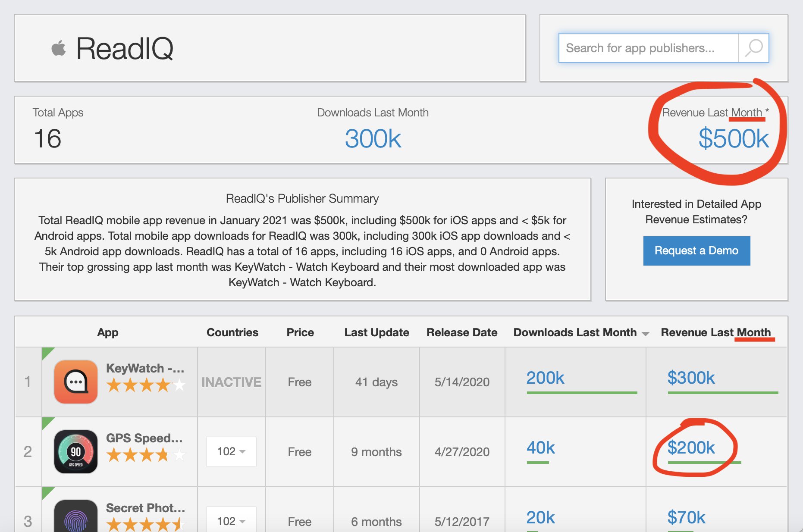The image size is (803, 532).
Task: Sort by the Price column header
Action: coord(300,332)
